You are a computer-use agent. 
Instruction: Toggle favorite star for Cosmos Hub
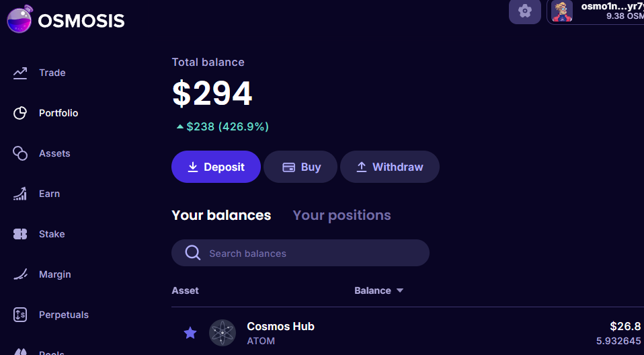(190, 333)
